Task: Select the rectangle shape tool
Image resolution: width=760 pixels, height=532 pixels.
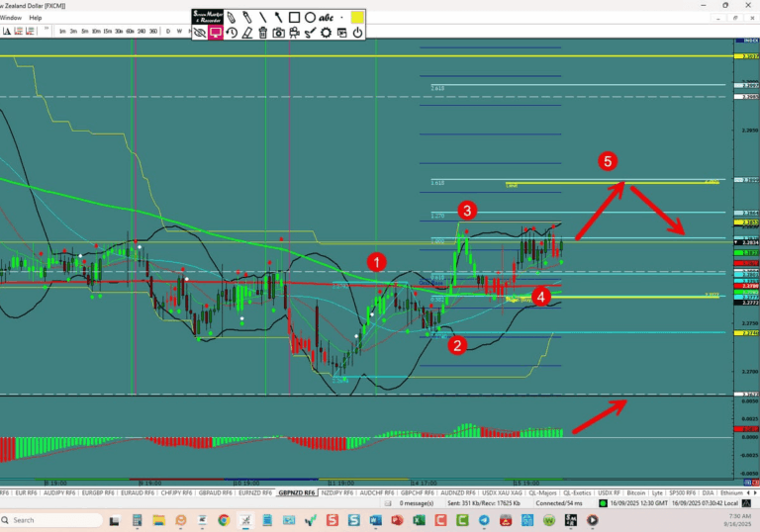Action: click(x=294, y=18)
